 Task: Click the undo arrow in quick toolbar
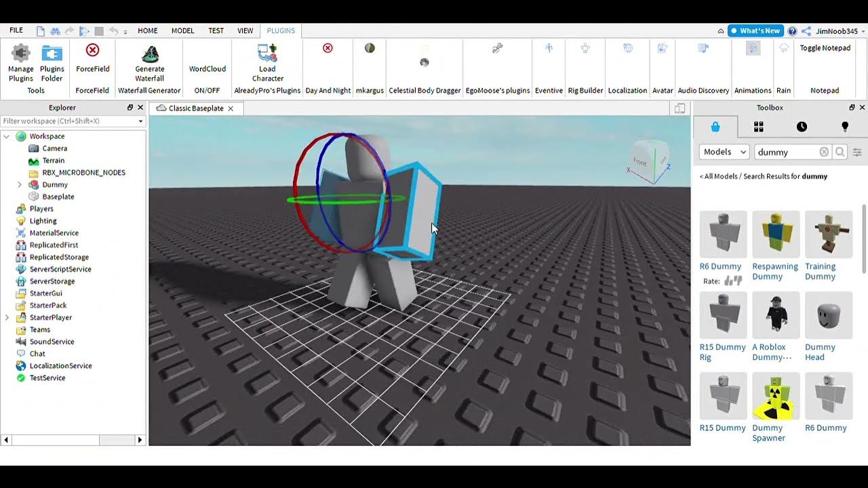click(113, 31)
